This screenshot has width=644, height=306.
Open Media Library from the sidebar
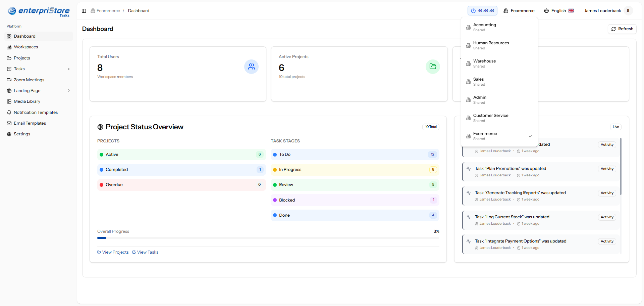click(27, 101)
